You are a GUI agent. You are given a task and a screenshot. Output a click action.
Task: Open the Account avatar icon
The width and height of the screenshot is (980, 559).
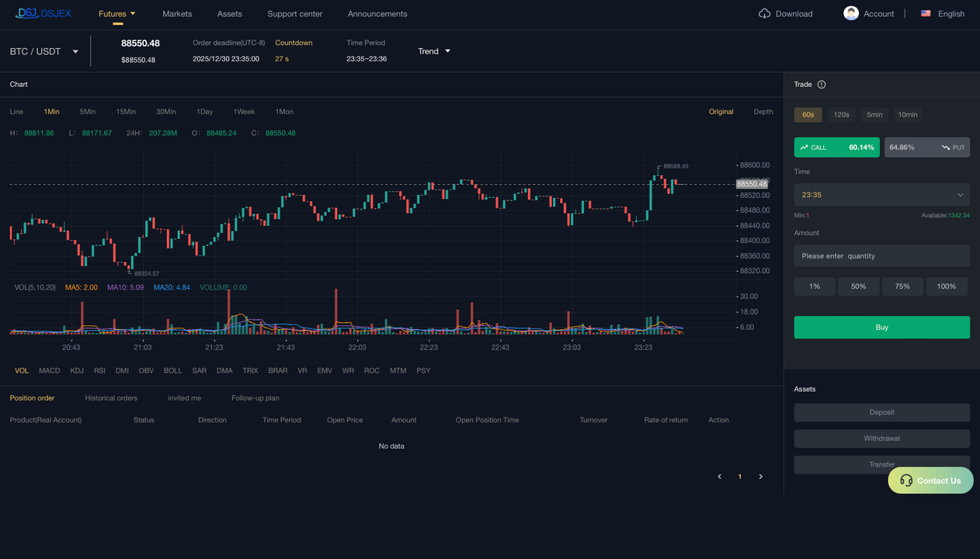pyautogui.click(x=851, y=13)
